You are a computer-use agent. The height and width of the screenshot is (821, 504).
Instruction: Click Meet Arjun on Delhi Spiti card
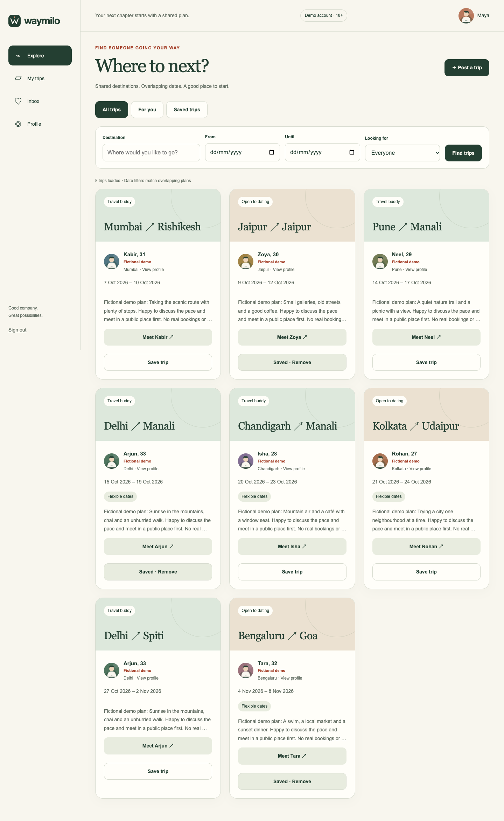pos(158,746)
